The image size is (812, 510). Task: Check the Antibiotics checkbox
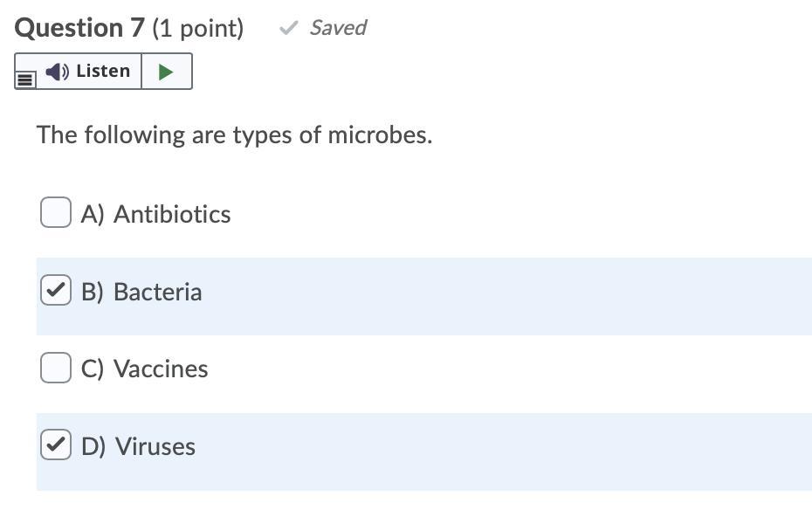pos(55,212)
